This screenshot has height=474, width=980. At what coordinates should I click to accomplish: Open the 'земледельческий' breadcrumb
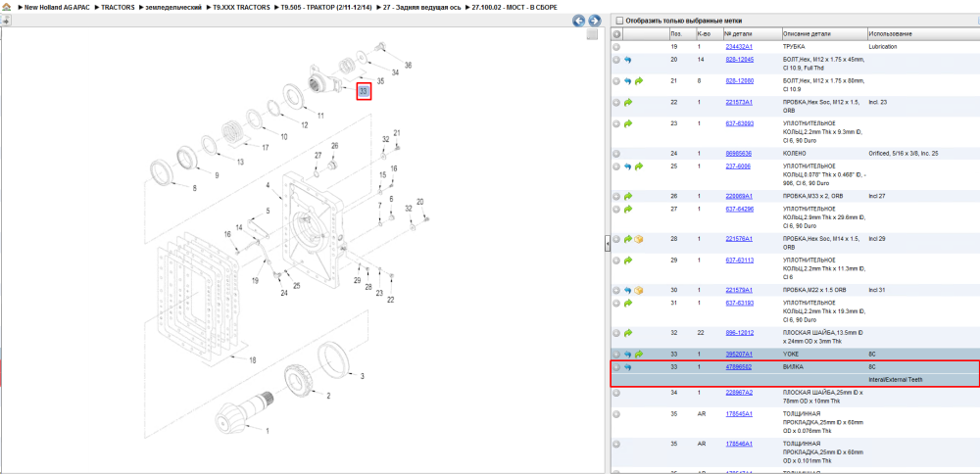tap(173, 7)
